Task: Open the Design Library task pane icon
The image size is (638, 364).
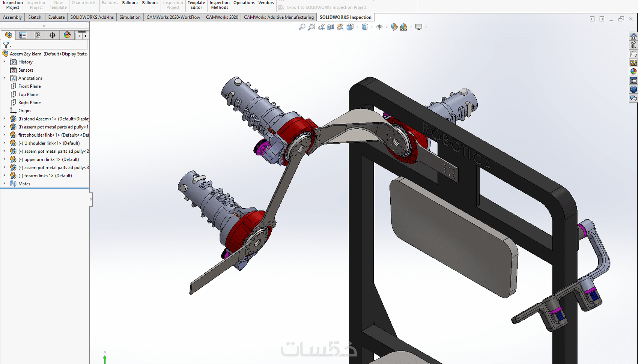Action: point(633,45)
